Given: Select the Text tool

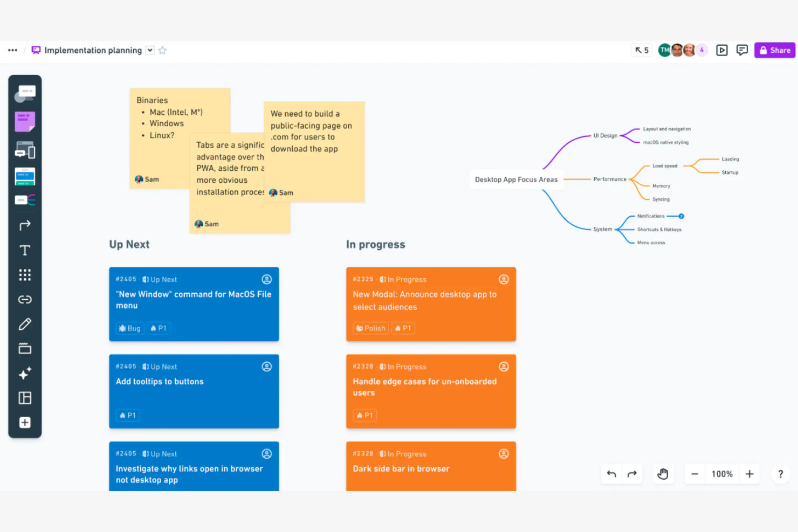Looking at the screenshot, I should pyautogui.click(x=25, y=250).
